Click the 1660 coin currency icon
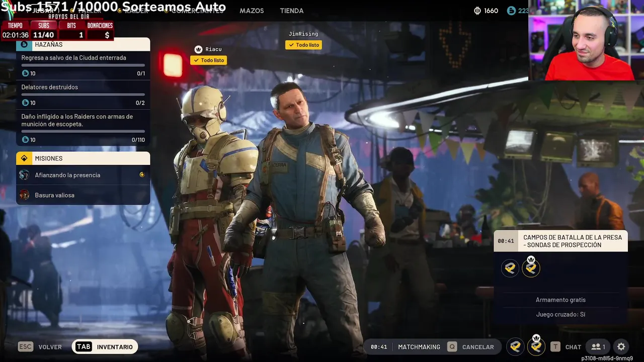This screenshot has width=644, height=362. [x=478, y=11]
